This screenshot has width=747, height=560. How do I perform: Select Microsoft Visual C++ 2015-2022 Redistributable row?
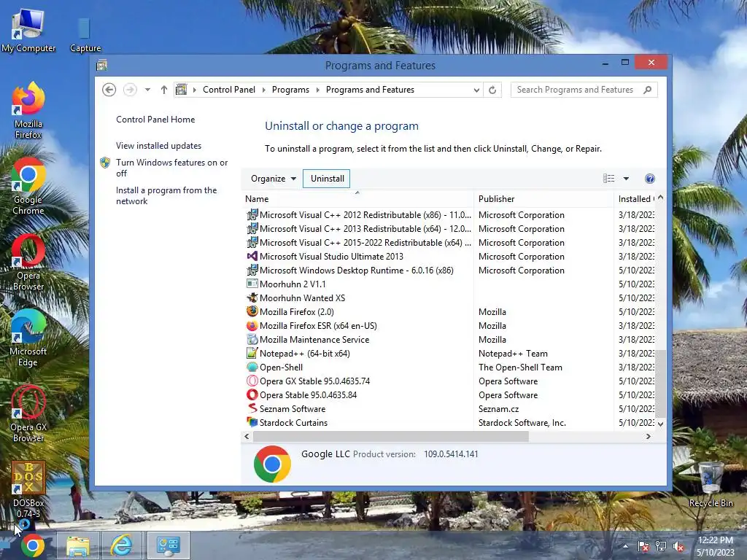coord(449,242)
